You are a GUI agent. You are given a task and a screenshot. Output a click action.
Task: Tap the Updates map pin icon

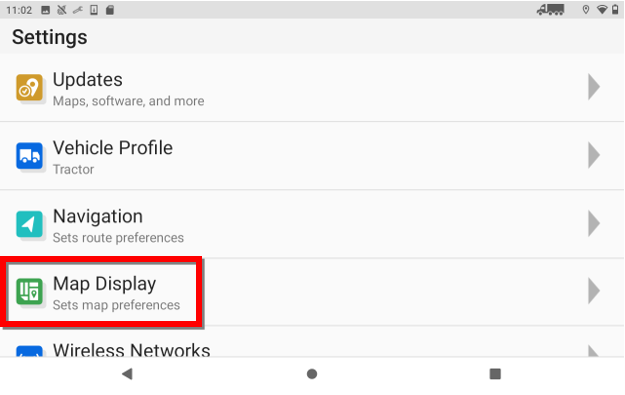click(x=29, y=87)
